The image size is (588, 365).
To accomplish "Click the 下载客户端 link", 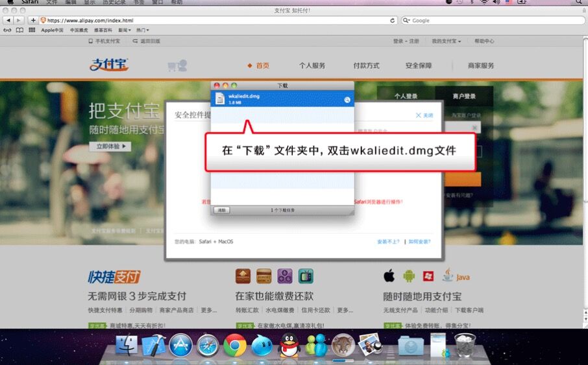I will pyautogui.click(x=469, y=311).
